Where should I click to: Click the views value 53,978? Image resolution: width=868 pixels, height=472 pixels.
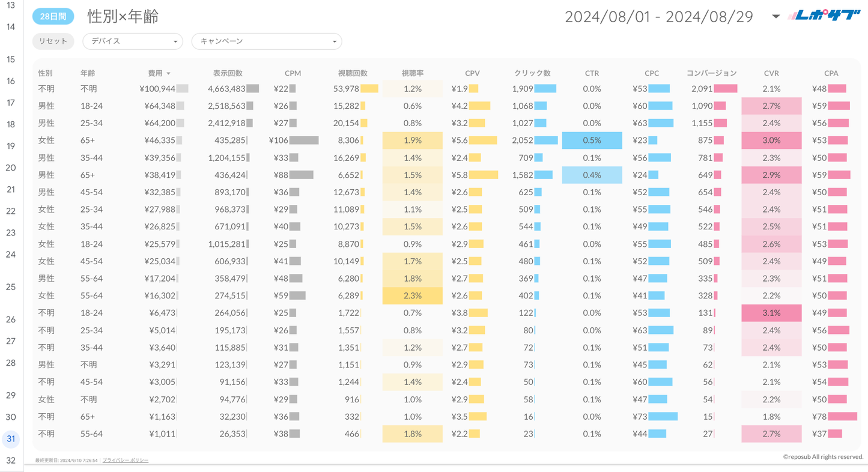[346, 89]
